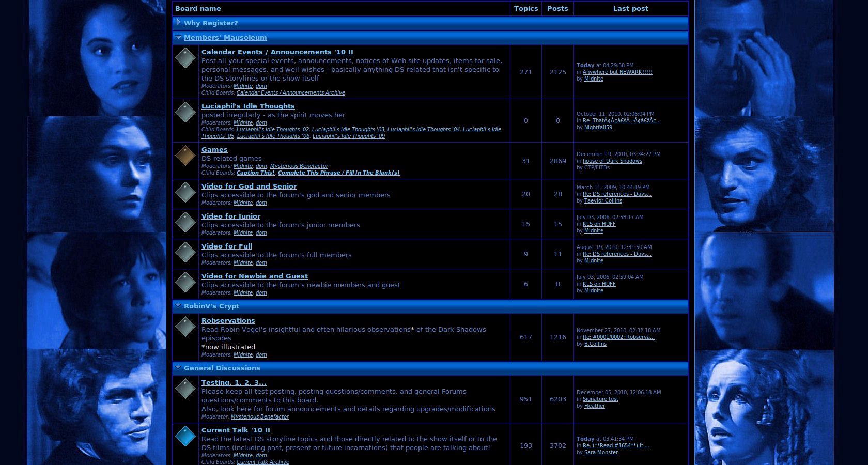Click the top-left woman portrait image
868x465 pixels.
click(x=97, y=58)
